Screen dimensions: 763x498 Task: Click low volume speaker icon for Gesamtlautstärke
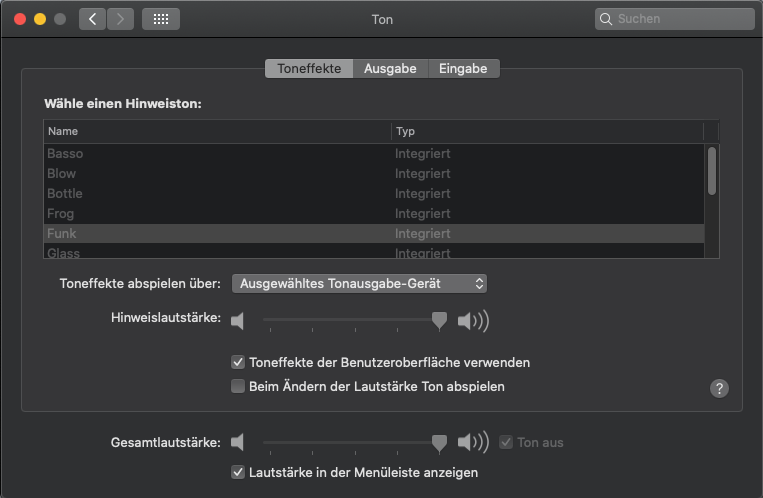pos(237,442)
